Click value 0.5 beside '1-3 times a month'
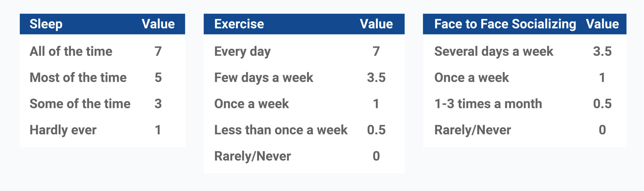 click(602, 104)
